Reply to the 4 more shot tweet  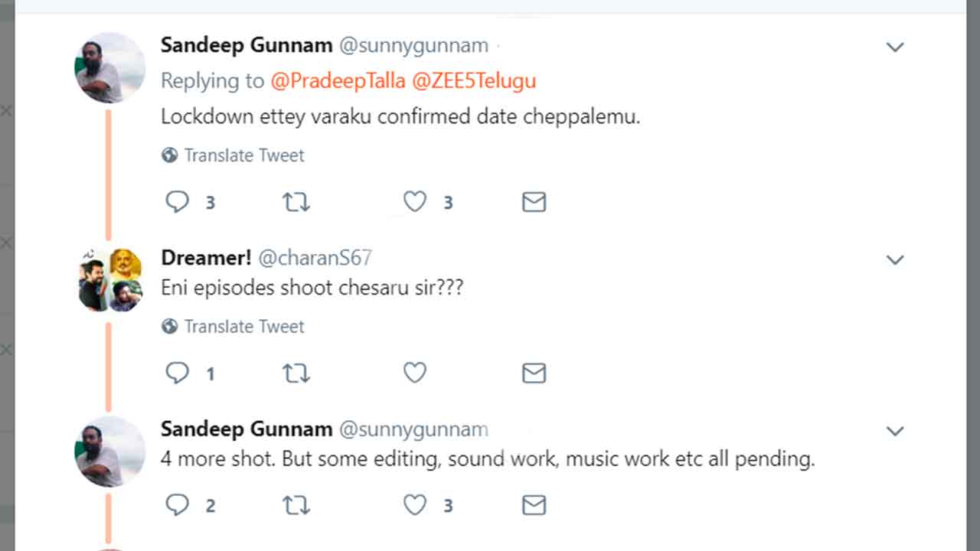click(178, 505)
